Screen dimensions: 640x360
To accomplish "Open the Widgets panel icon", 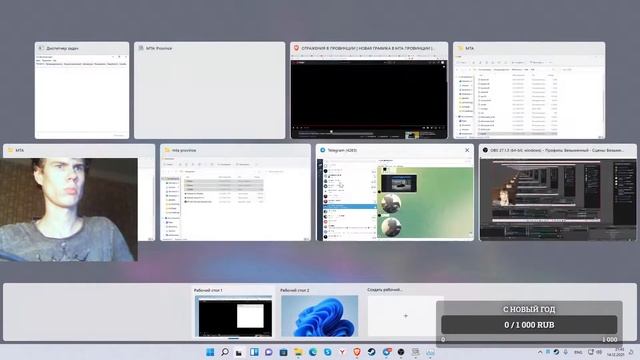I will point(254,352).
